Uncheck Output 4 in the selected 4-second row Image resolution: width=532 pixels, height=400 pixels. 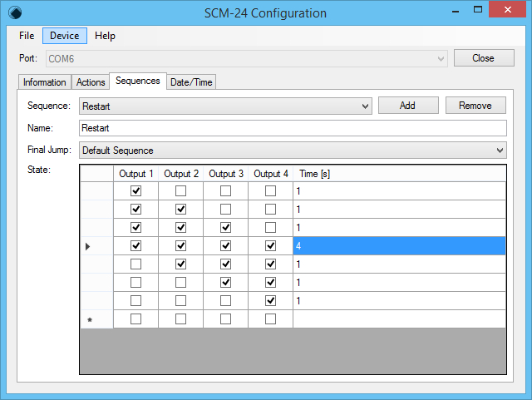point(270,246)
